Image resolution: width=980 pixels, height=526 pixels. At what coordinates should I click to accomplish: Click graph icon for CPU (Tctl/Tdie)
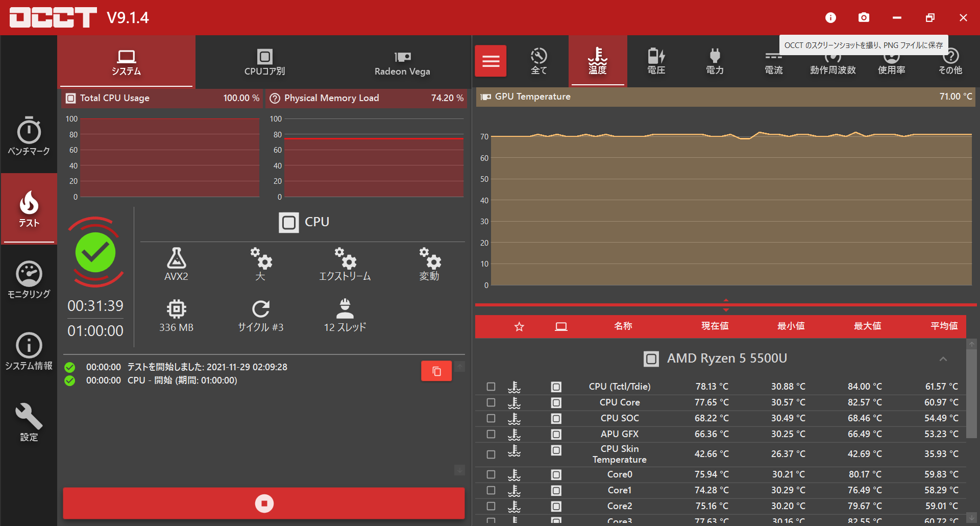514,387
